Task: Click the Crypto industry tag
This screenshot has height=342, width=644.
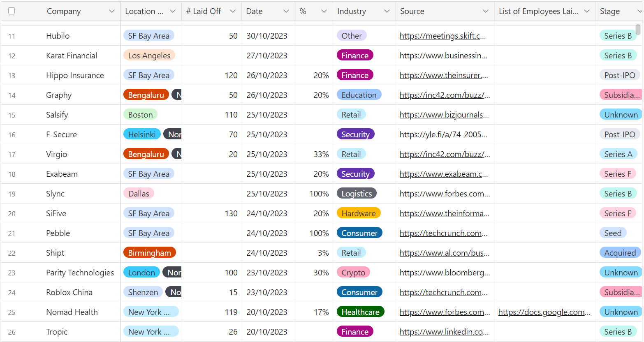Action: [x=353, y=273]
